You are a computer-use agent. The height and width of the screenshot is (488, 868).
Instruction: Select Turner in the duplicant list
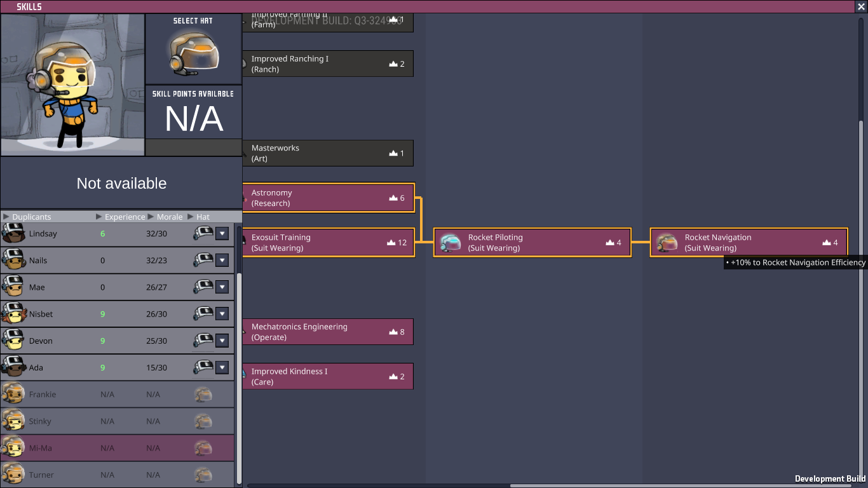tap(42, 475)
